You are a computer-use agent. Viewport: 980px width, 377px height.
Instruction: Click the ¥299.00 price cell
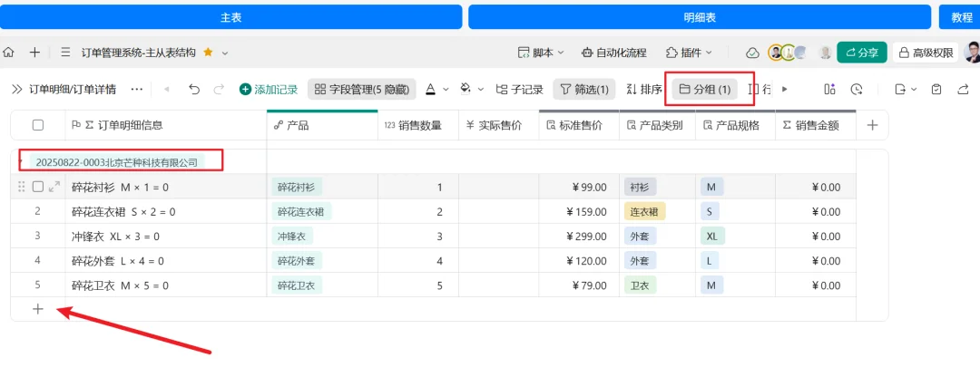click(x=579, y=237)
